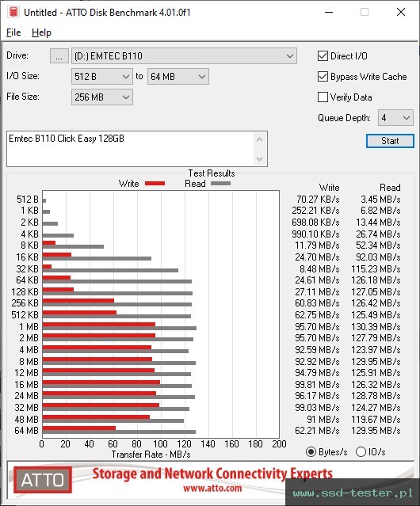The height and width of the screenshot is (506, 420).
Task: Click the write value 91 MB/s
Action: click(323, 419)
